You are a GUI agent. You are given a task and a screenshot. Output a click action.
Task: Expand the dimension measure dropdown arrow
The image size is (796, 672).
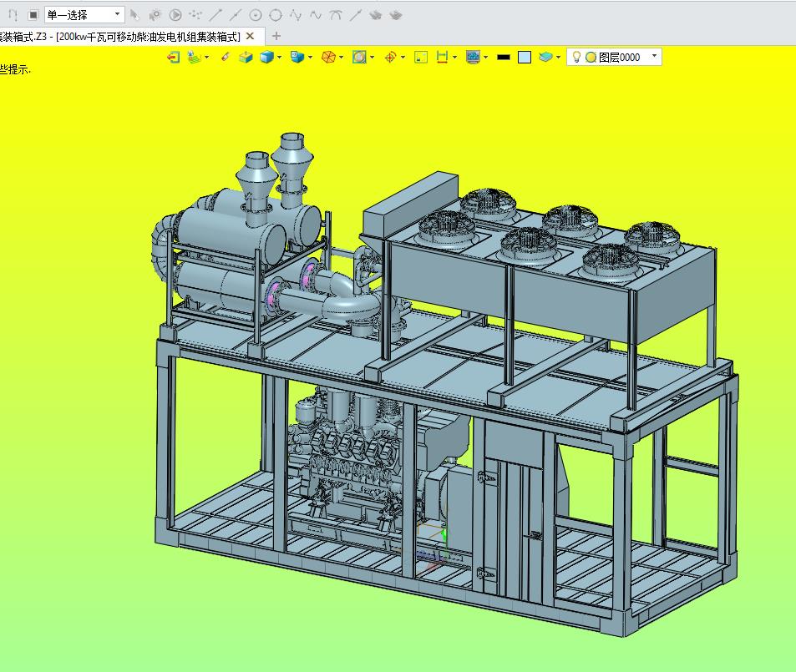point(454,58)
